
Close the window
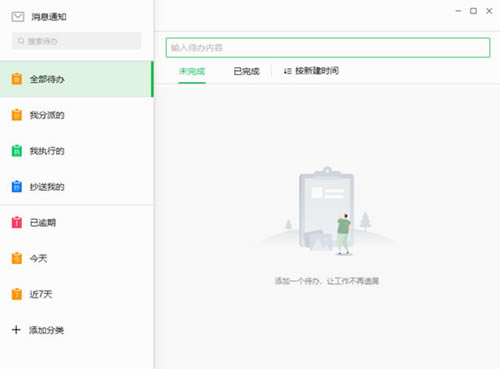click(489, 11)
